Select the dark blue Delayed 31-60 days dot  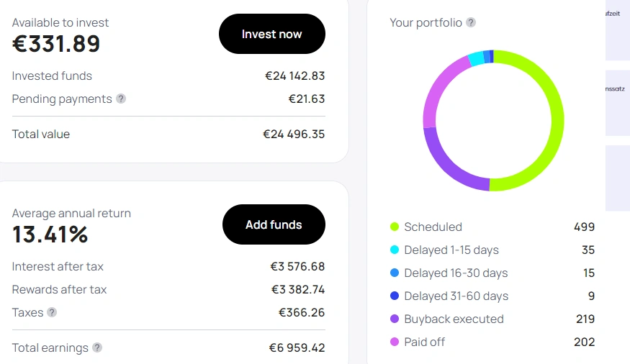pos(395,296)
